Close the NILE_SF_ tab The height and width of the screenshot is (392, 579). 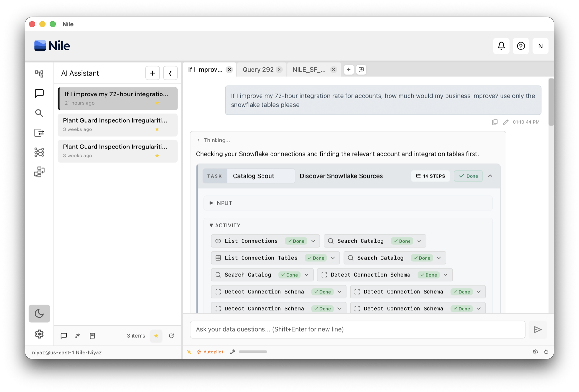tap(334, 70)
